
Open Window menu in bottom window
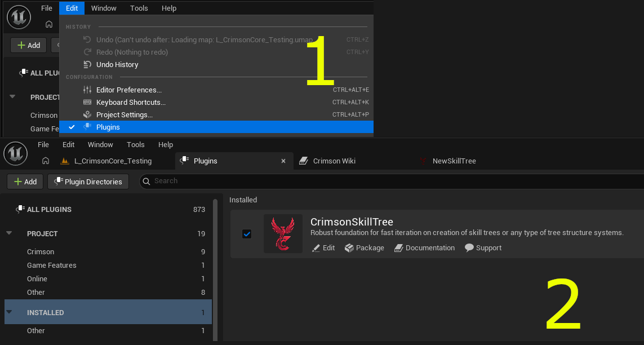point(100,144)
